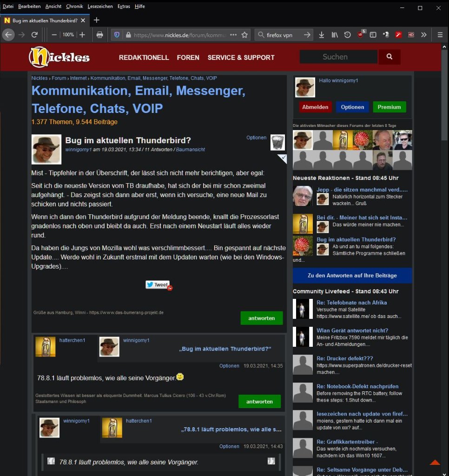Bookmark this page with the star icon
The width and height of the screenshot is (449, 476).
coord(244,35)
